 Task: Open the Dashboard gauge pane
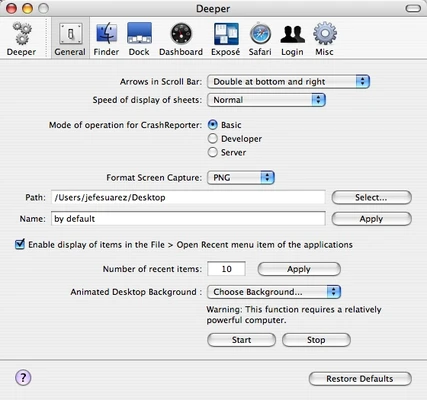(181, 39)
